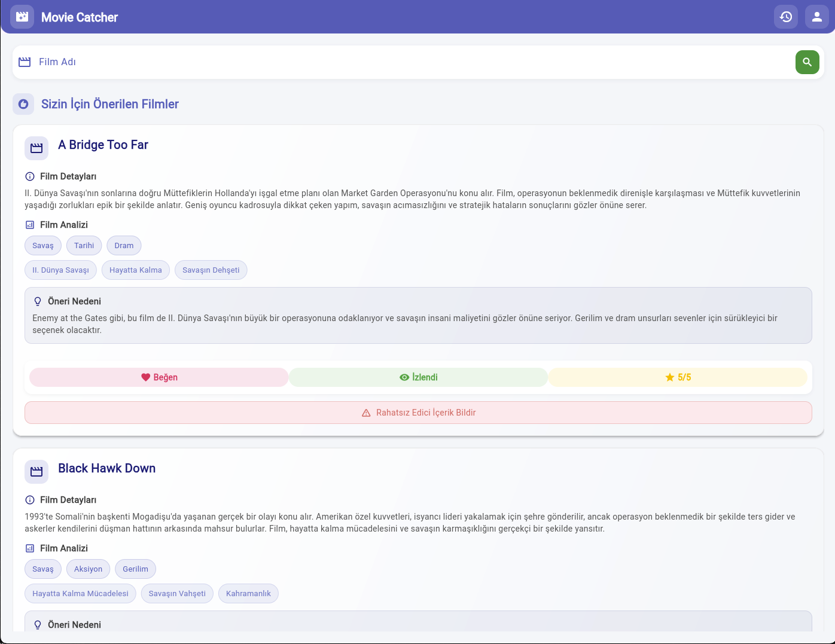
Task: Select the Dram genre tag
Action: 124,246
